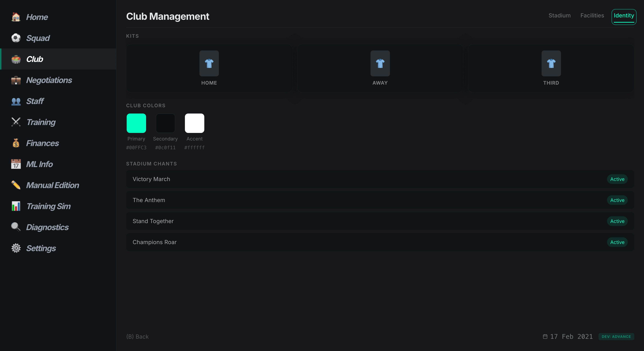Toggle Active status for Stand Together
Screen dimensions: 644x351
[x=617, y=221]
